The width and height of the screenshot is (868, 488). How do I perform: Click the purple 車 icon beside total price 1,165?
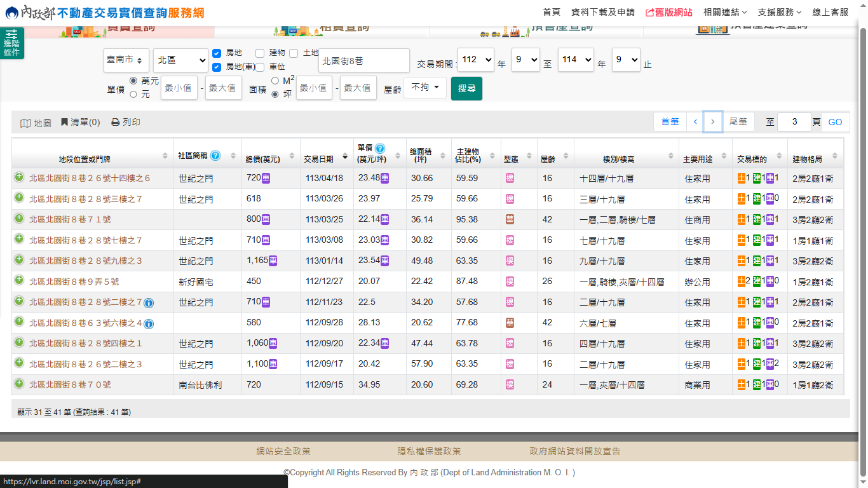pyautogui.click(x=273, y=261)
